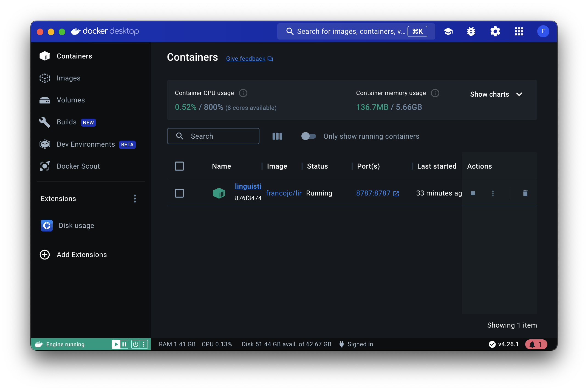This screenshot has width=588, height=391.
Task: Go to the Images section
Action: click(x=69, y=78)
